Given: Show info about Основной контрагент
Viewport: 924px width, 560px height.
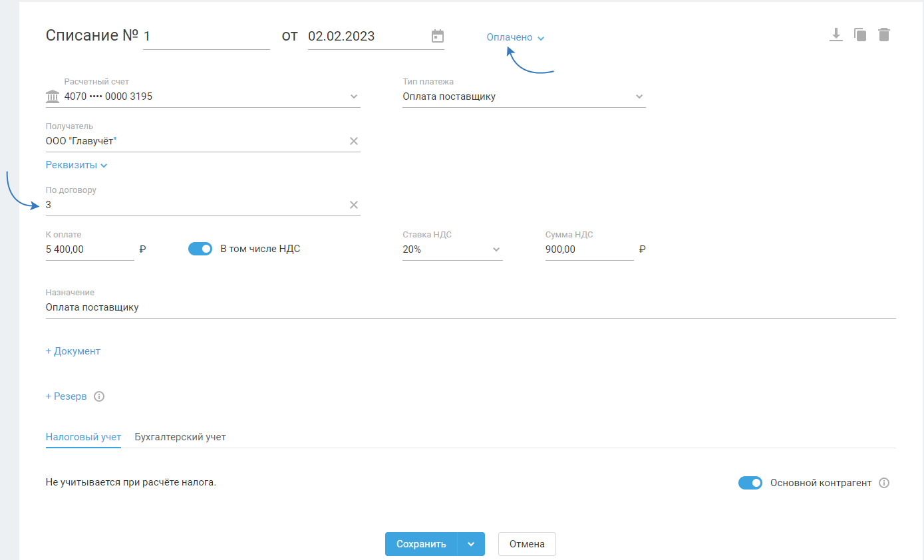Looking at the screenshot, I should coord(884,483).
